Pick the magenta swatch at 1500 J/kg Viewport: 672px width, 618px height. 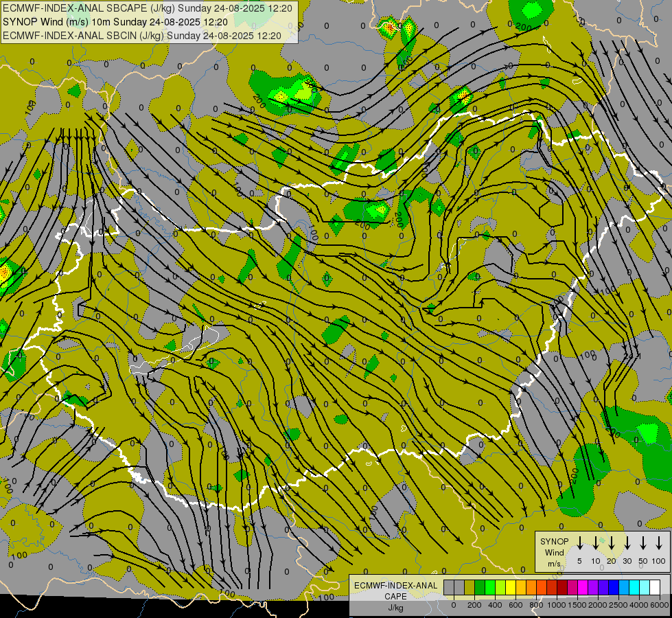pos(583,588)
